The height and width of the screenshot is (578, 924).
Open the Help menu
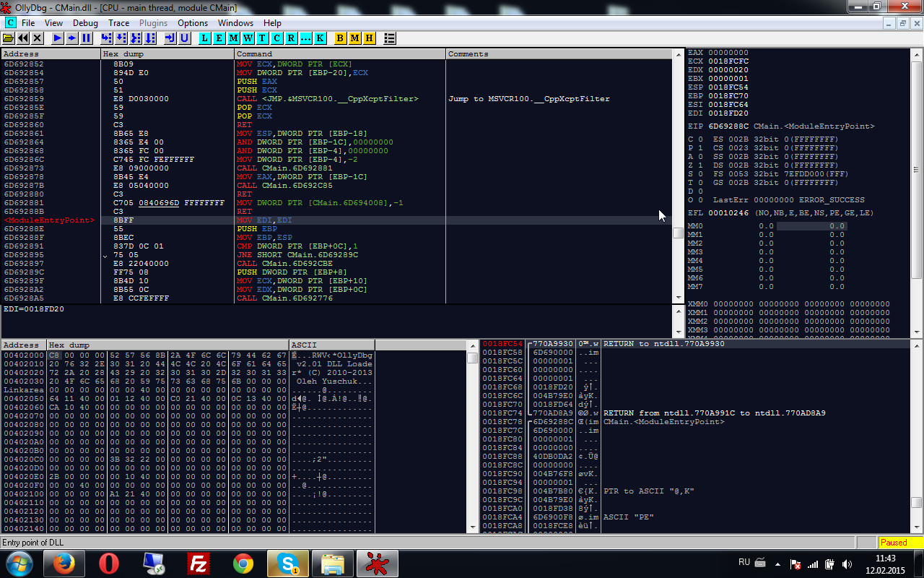(272, 23)
